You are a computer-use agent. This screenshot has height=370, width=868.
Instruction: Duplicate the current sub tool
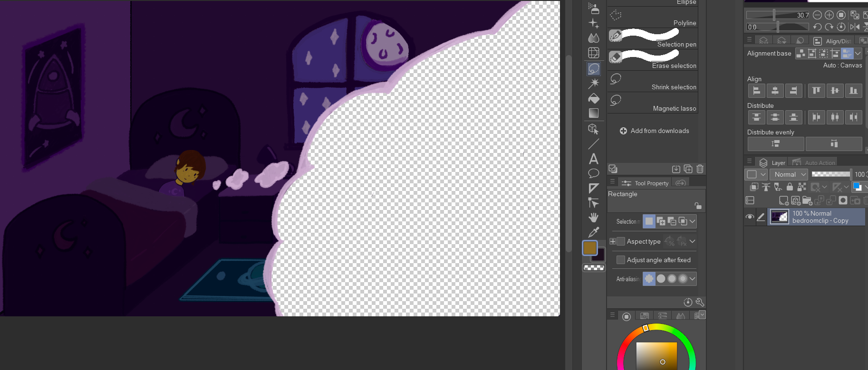[688, 169]
